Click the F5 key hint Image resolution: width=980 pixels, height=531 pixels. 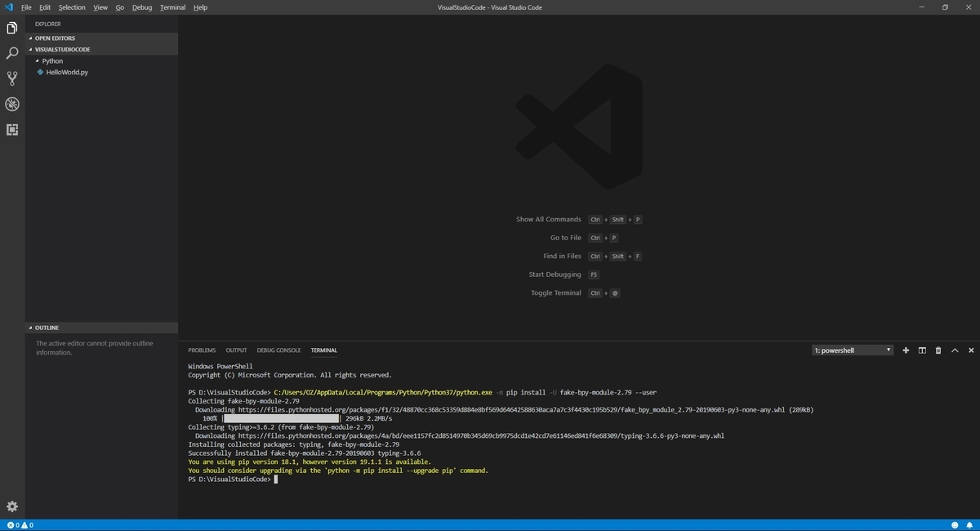tap(594, 274)
